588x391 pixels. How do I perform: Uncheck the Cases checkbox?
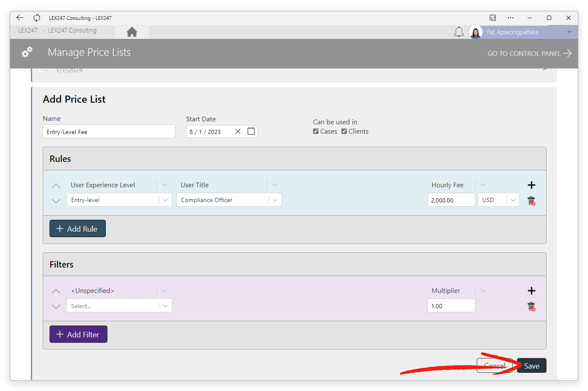coord(316,131)
